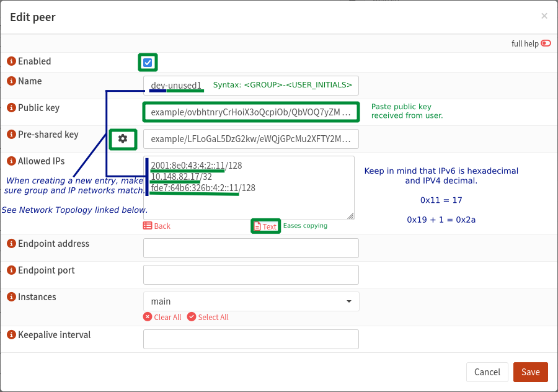Viewport: 558px width, 392px height.
Task: Open help icon for Public key
Action: [x=11, y=108]
